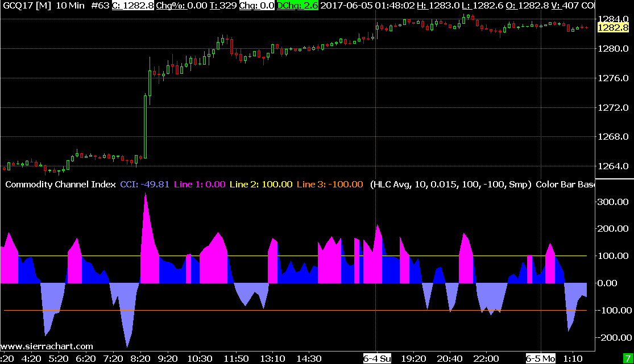Click the 20:40 time axis label
Image resolution: width=634 pixels, height=364 pixels.
[x=450, y=359]
